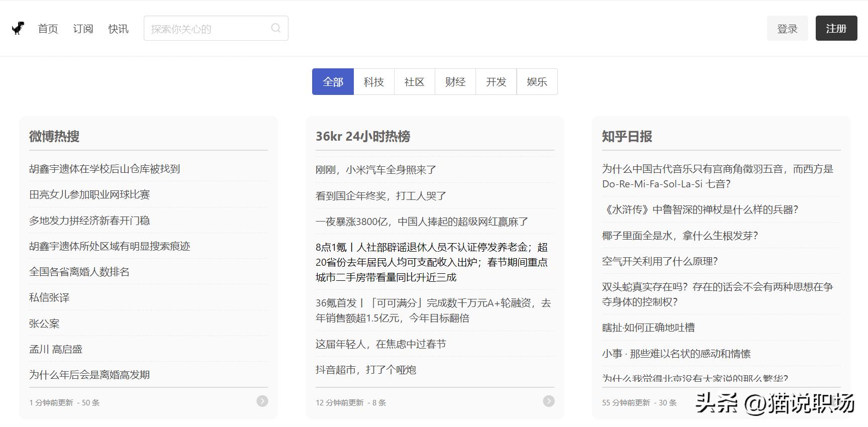Click the 55 分钟前更新 - 30 条 status text
The width and height of the screenshot is (868, 427).
(639, 402)
